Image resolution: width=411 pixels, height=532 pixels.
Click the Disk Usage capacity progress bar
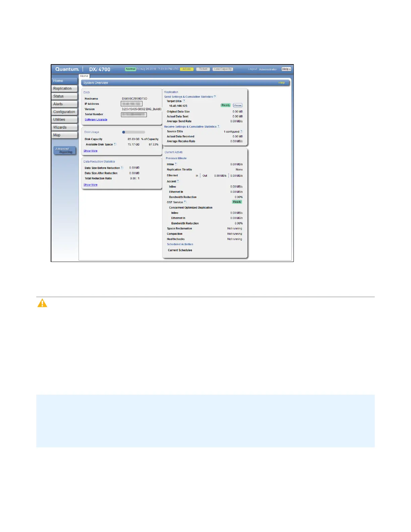(x=134, y=132)
